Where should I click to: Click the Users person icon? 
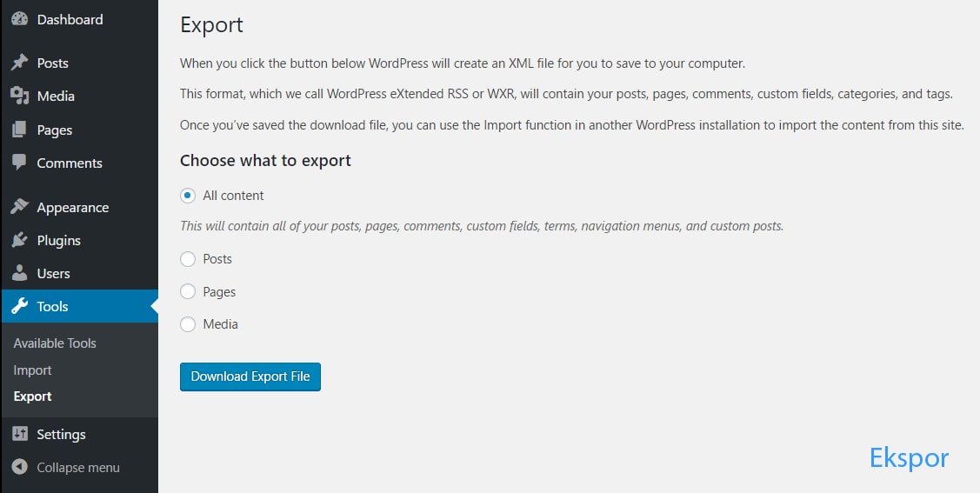point(20,273)
